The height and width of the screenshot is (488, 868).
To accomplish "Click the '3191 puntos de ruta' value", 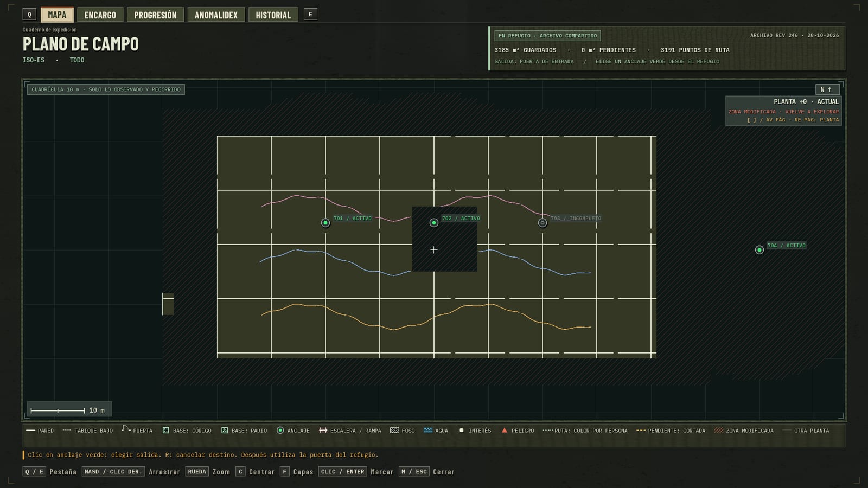I will point(695,50).
